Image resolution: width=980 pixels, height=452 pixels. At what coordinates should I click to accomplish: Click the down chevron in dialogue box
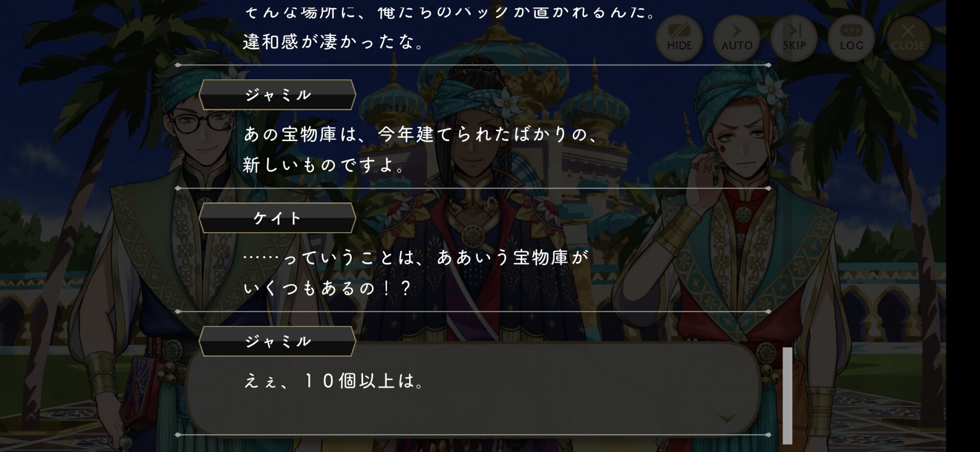[727, 418]
